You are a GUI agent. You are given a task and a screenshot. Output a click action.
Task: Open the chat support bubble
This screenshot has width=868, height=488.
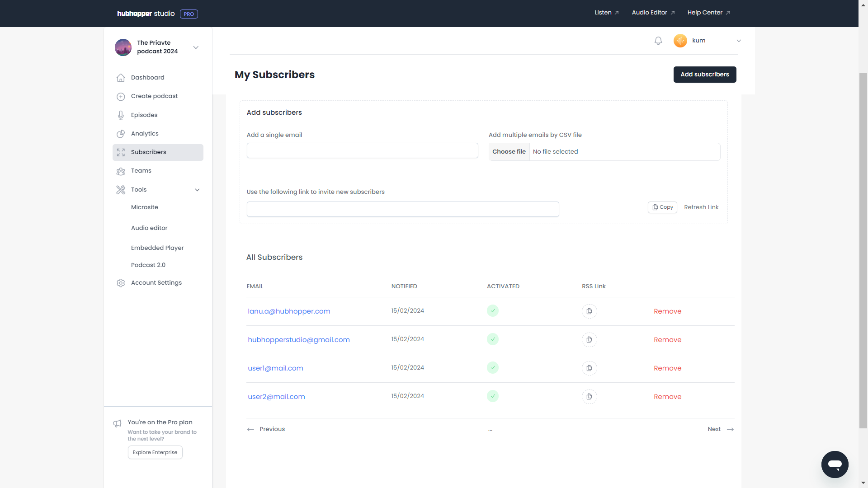click(x=835, y=465)
